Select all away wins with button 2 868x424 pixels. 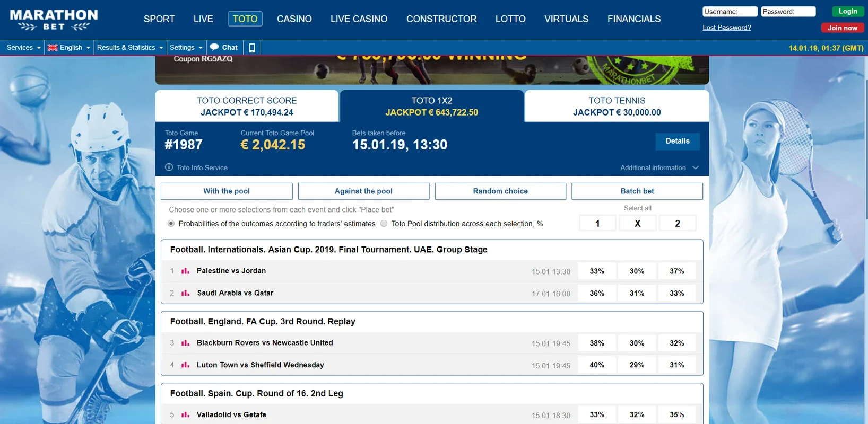pyautogui.click(x=678, y=224)
